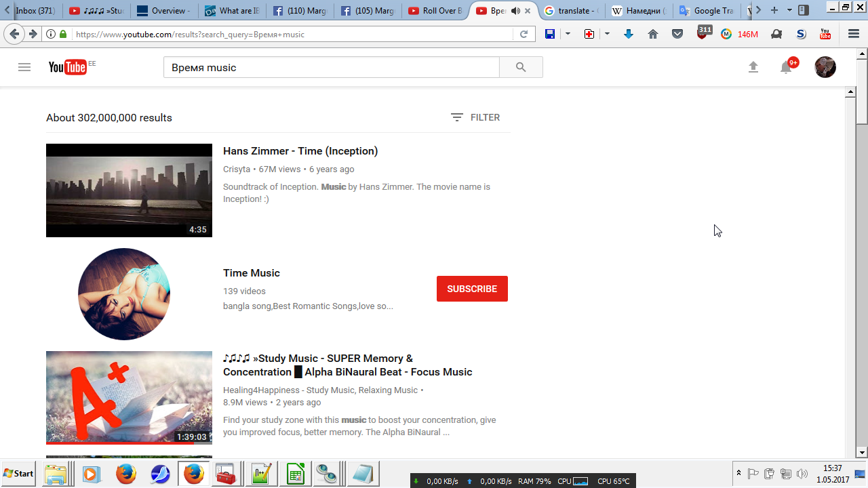This screenshot has width=868, height=488.
Task: Reload the page with the refresh icon
Action: (524, 34)
